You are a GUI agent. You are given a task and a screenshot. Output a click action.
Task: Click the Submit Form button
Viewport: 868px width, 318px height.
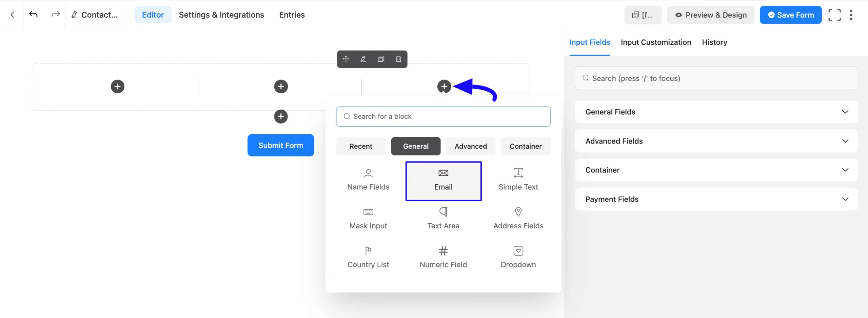(x=281, y=145)
